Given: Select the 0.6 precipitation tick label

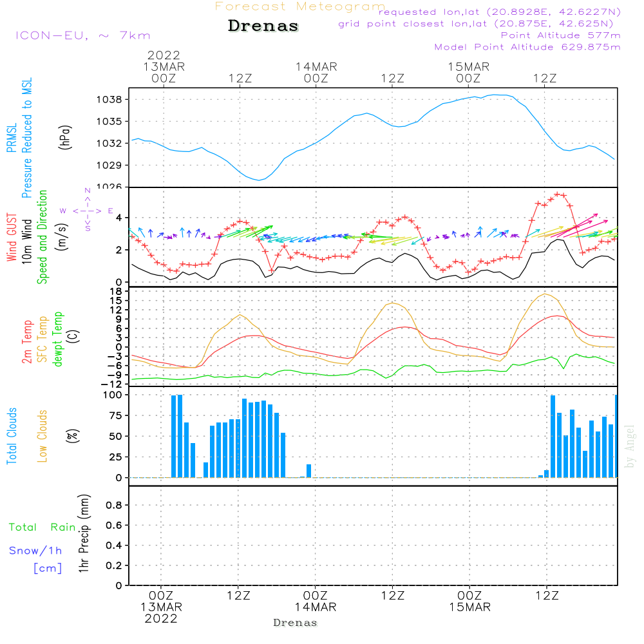Looking at the screenshot, I should 114,526.
